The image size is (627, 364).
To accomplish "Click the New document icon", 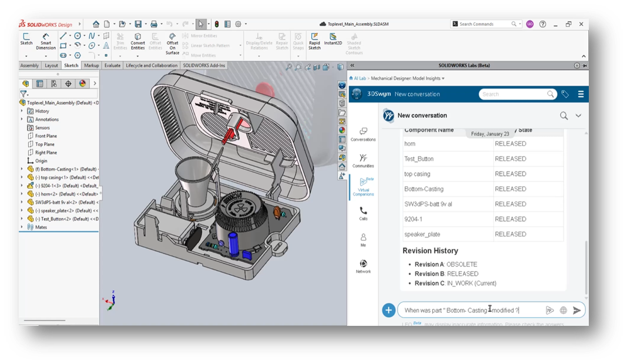I will coord(107,24).
